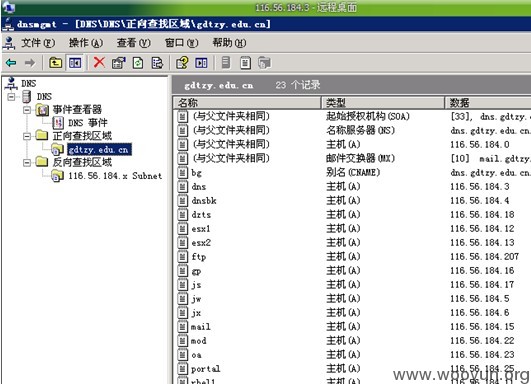The image size is (531, 384).
Task: Click the record icon of the oa row
Action: click(x=183, y=355)
